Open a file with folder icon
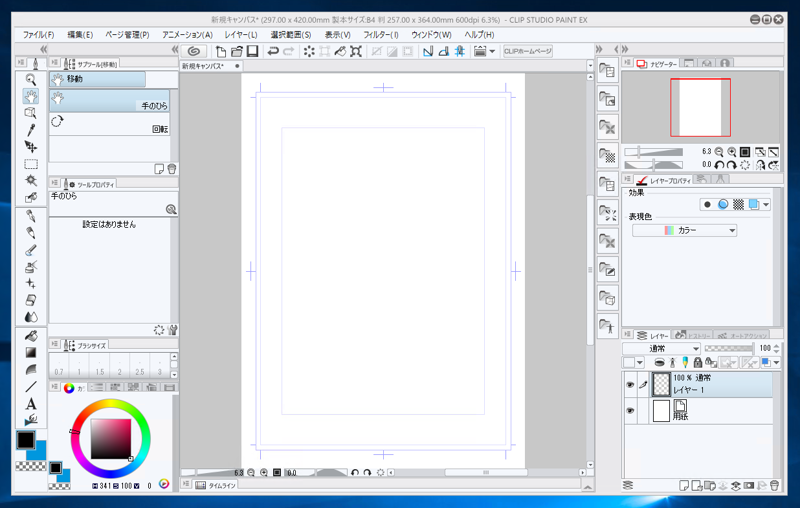 click(237, 51)
